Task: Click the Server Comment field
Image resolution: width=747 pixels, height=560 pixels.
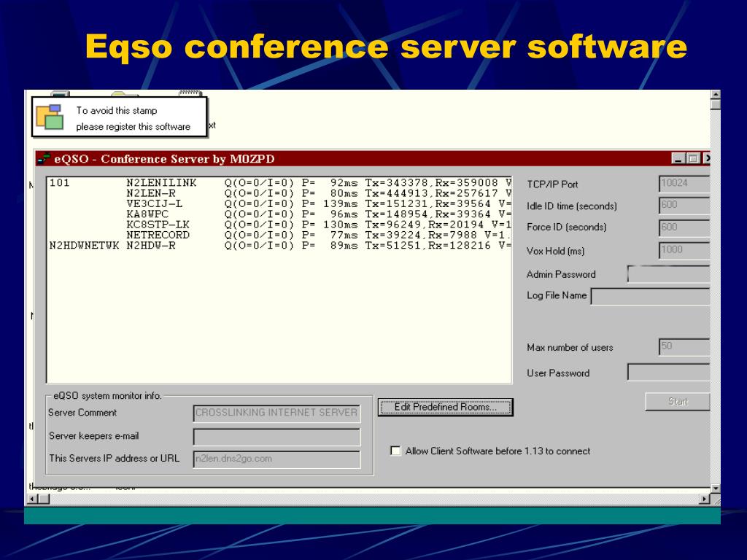Action: click(276, 413)
